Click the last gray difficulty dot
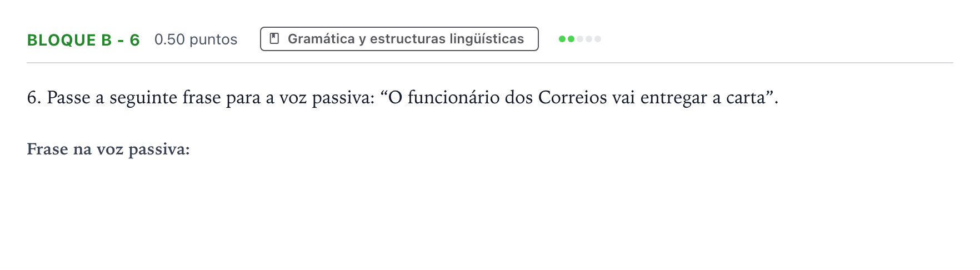 click(x=598, y=39)
